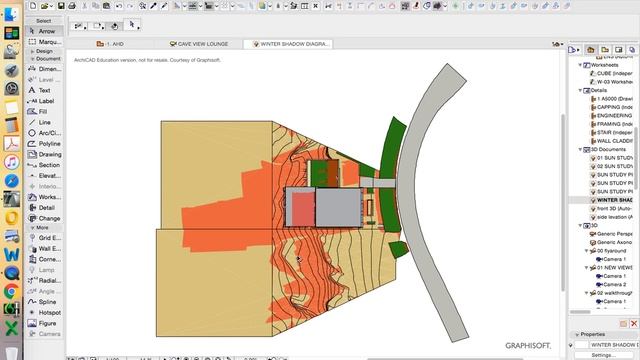
Task: Open 01 SUN STUDY document in Navigator
Action: point(611,158)
